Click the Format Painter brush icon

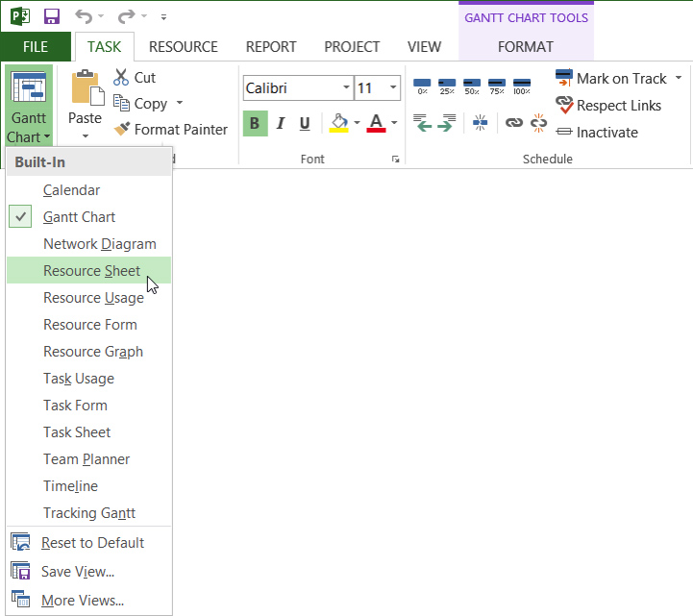(x=121, y=129)
